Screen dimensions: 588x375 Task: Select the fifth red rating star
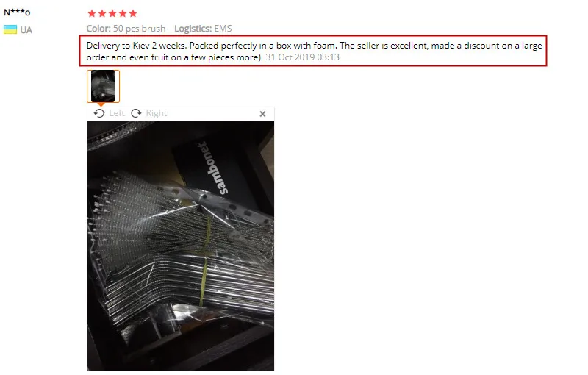point(133,13)
